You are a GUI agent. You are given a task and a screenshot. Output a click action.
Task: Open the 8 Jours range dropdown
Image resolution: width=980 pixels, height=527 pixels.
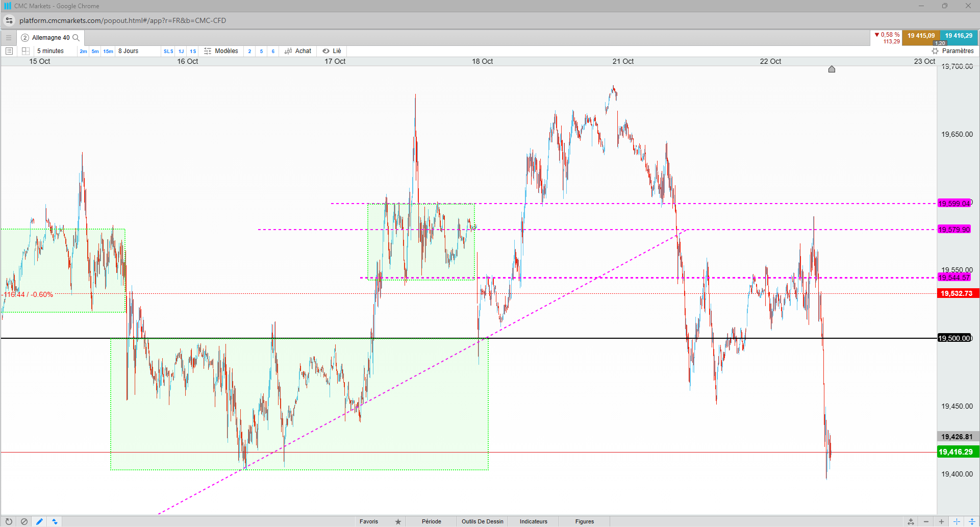point(138,51)
